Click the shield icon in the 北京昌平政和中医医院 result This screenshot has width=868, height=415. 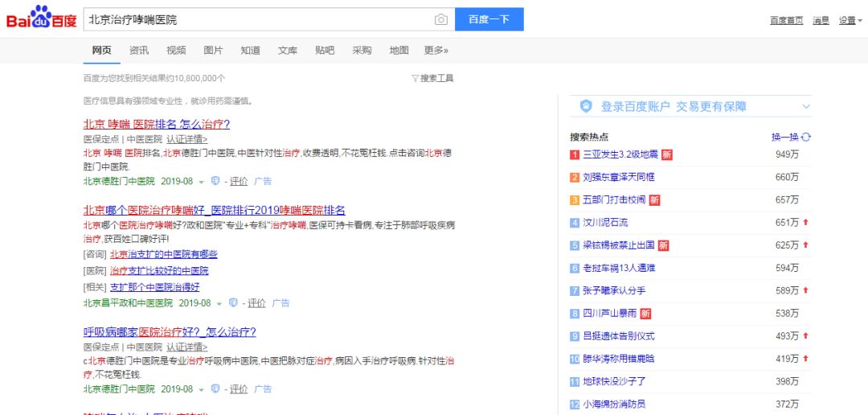click(x=233, y=303)
